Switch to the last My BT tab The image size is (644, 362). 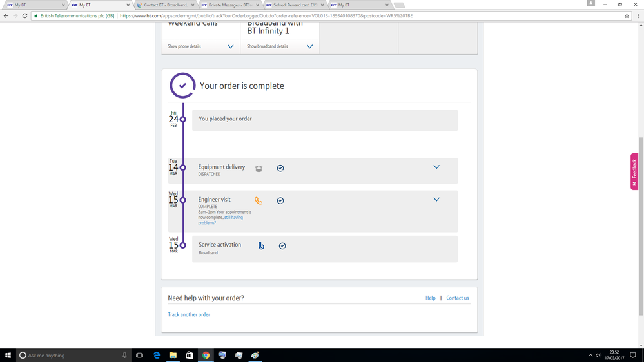[x=359, y=5]
